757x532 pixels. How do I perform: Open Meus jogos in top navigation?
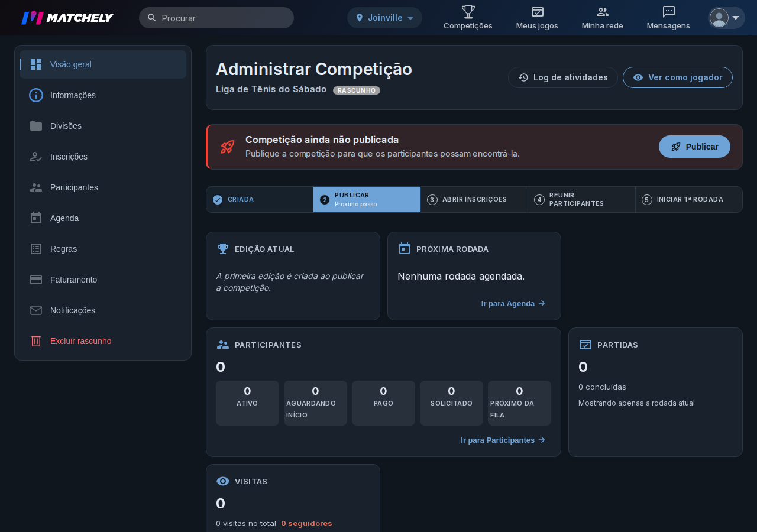pos(537,18)
